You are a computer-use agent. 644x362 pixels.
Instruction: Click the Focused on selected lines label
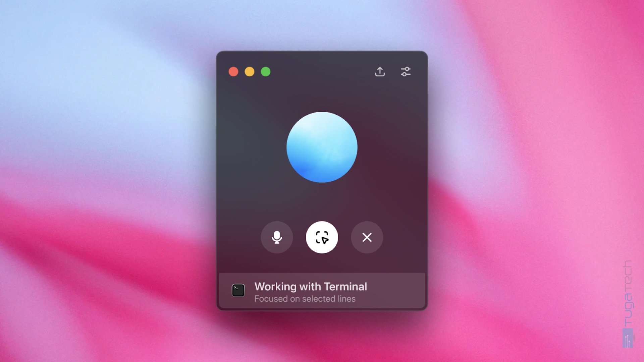305,298
